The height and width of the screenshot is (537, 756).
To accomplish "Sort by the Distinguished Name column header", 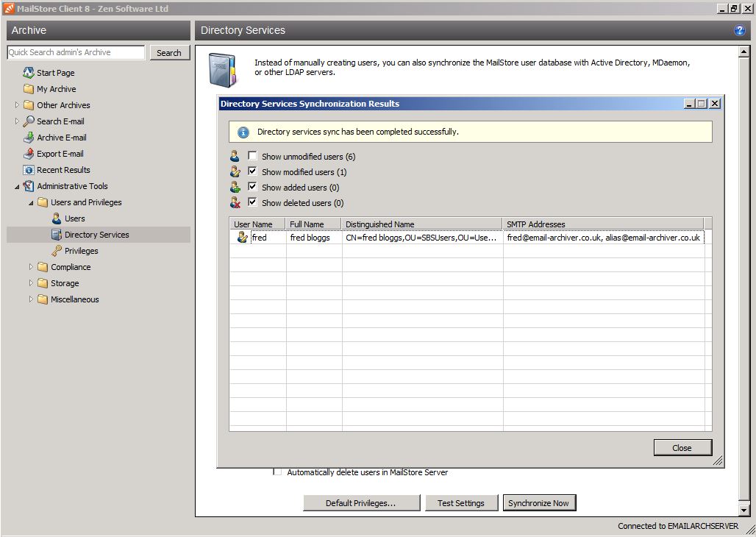I will coord(422,224).
